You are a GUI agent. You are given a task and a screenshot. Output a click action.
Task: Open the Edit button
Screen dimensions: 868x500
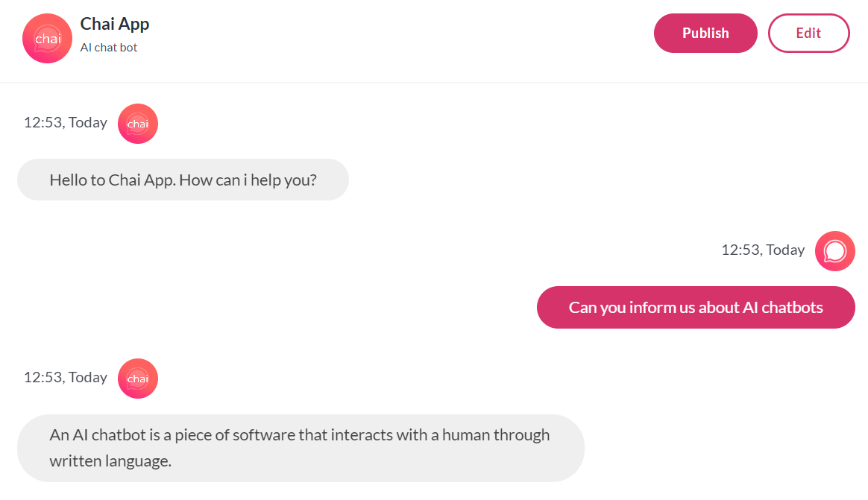808,34
